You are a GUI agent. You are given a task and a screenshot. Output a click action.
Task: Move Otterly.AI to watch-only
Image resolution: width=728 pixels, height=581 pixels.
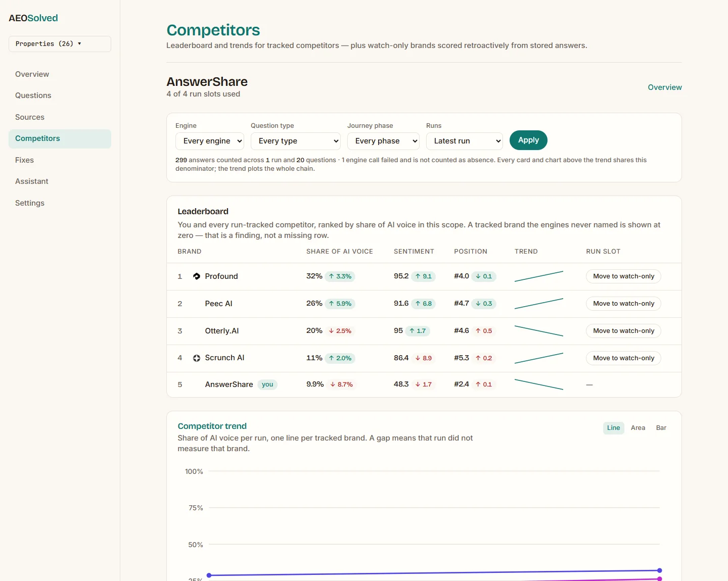pos(623,331)
